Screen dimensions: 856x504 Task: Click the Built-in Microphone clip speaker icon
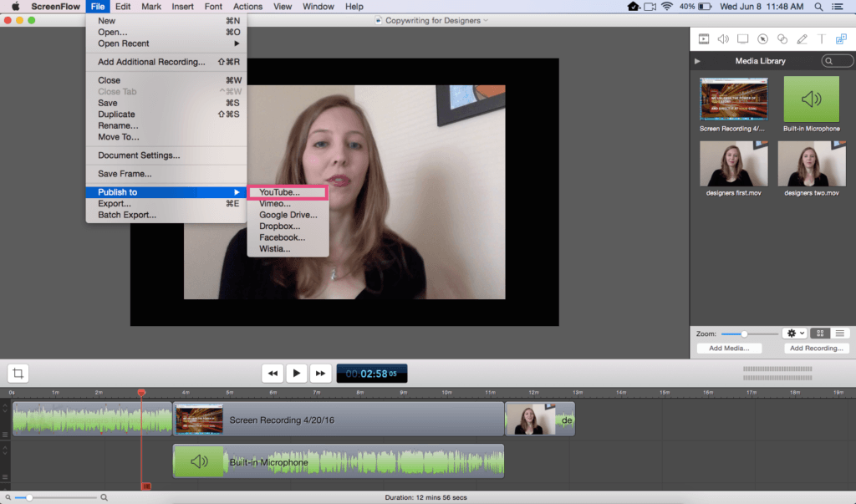[x=199, y=461]
